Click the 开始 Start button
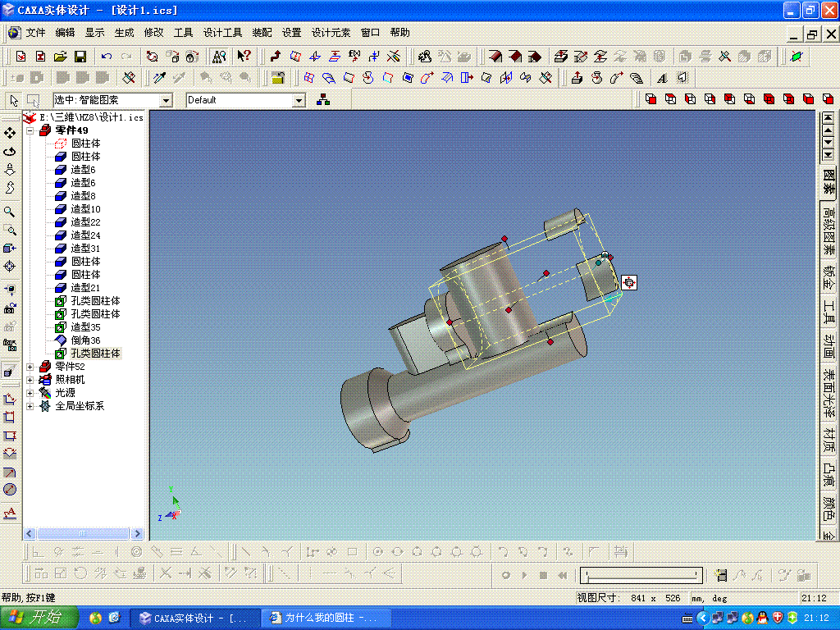Viewport: 840px width, 630px height. 39,618
